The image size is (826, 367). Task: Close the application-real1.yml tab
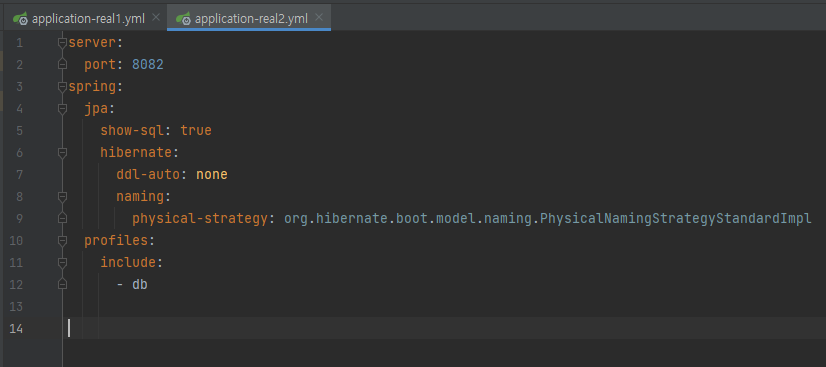coord(155,17)
